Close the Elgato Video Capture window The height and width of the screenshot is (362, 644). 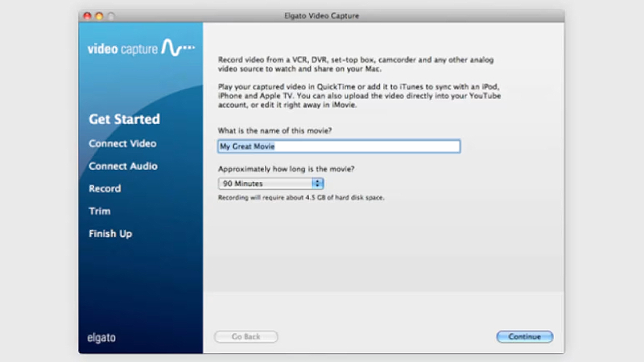[x=87, y=16]
